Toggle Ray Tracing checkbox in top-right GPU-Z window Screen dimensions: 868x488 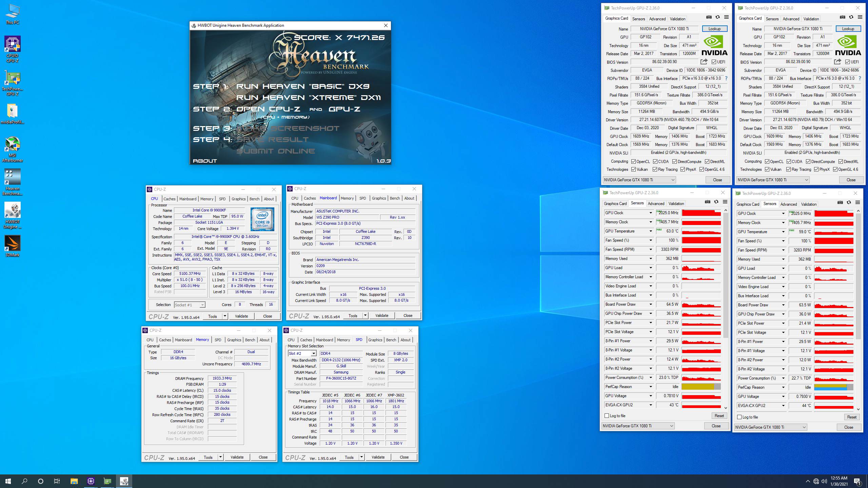tap(789, 169)
